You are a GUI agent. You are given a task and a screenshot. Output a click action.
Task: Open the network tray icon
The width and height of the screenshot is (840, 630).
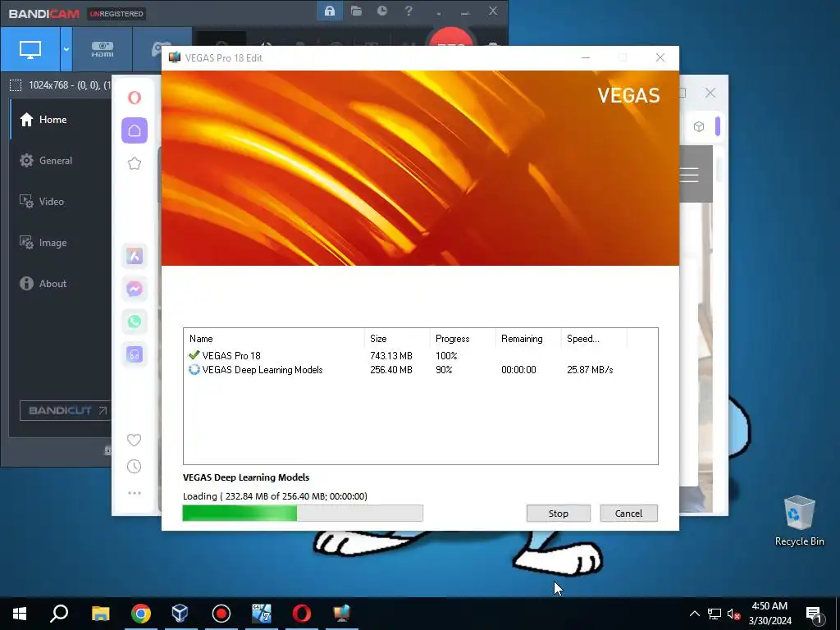point(714,614)
